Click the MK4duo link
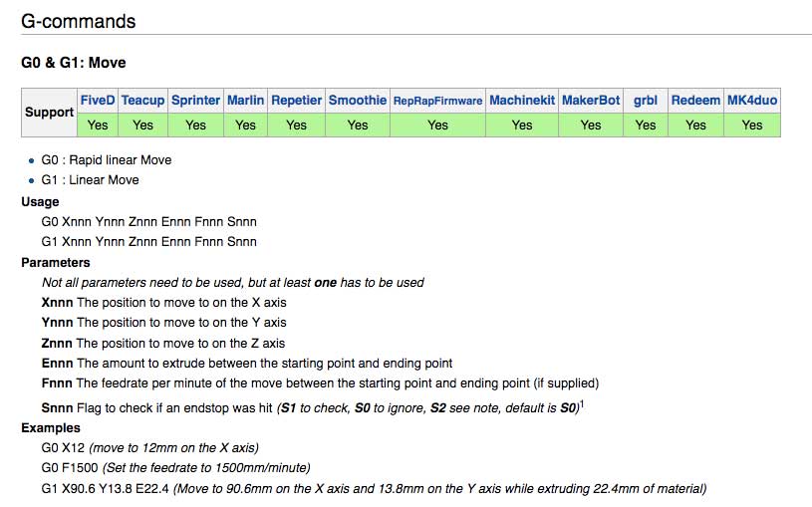Screen dimensions: 812x507 [x=752, y=100]
